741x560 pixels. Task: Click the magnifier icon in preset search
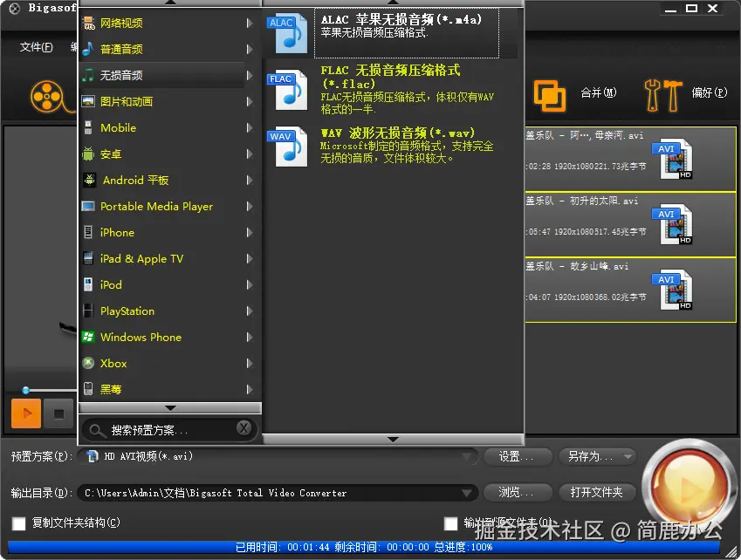(96, 430)
